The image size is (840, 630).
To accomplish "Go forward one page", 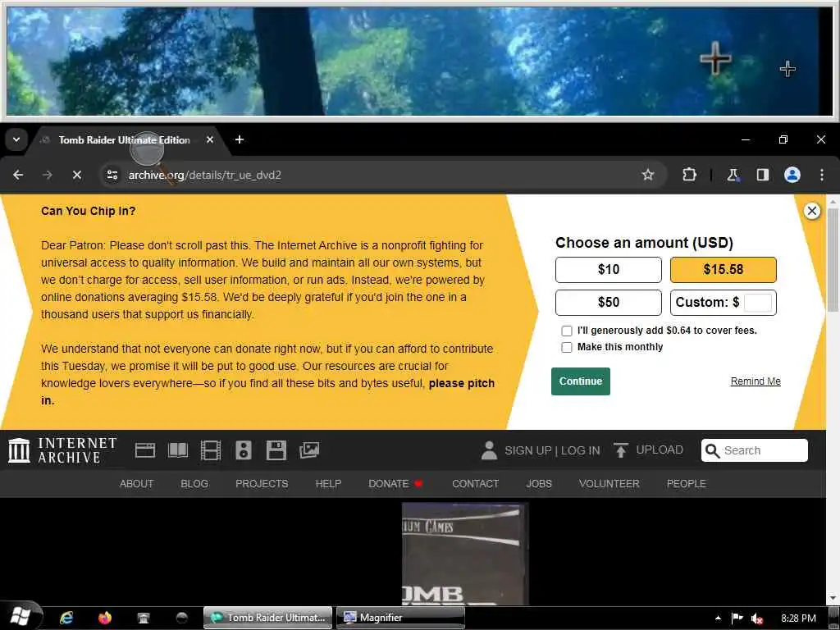I will tap(47, 175).
